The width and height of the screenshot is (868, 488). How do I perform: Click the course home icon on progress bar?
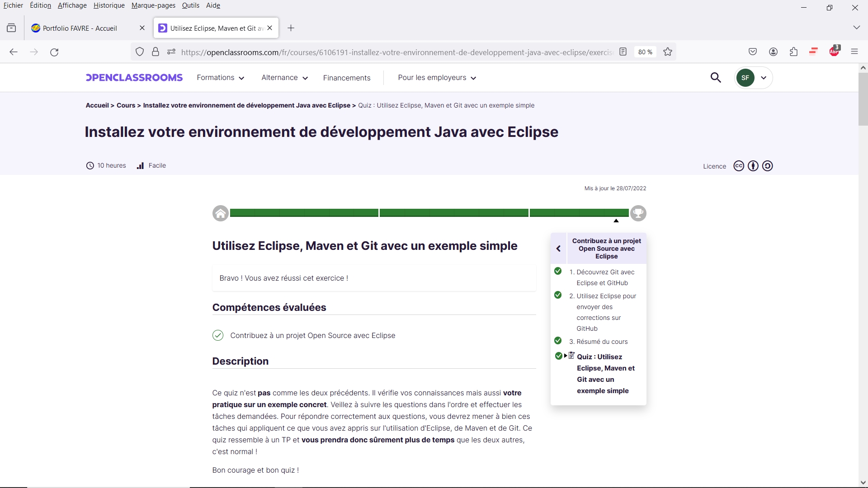pos(221,213)
